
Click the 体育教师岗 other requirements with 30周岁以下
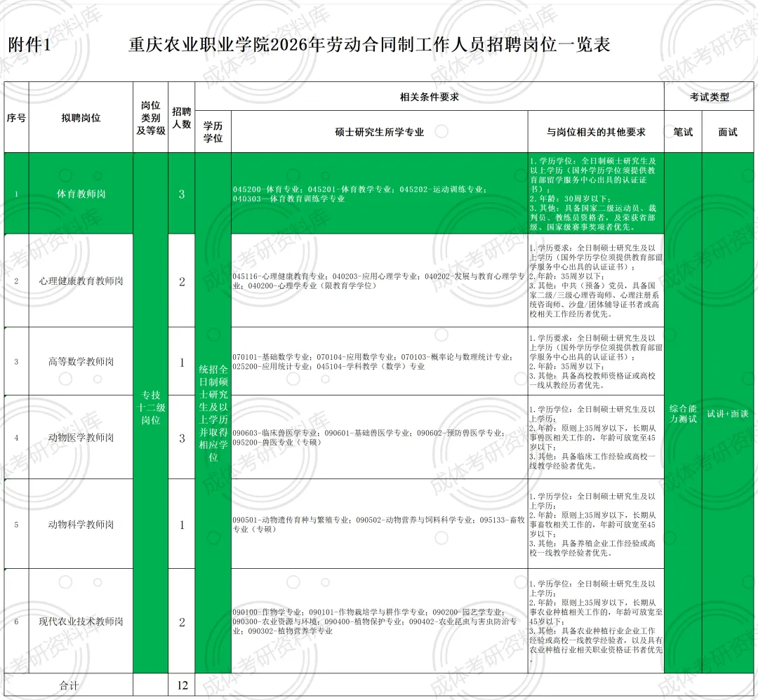pyautogui.click(x=596, y=194)
